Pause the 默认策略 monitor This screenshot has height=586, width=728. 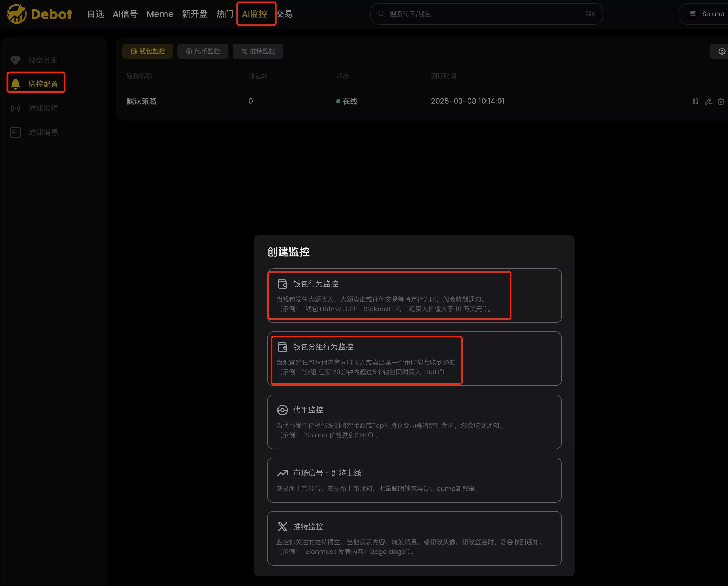point(695,101)
